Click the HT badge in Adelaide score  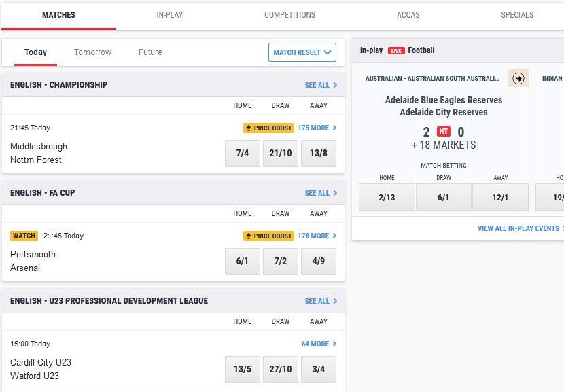point(444,132)
